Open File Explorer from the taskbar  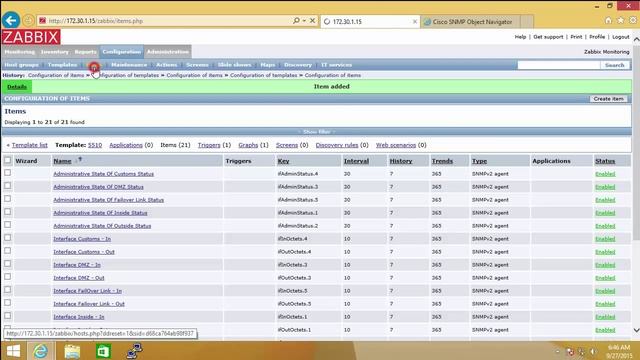72,351
